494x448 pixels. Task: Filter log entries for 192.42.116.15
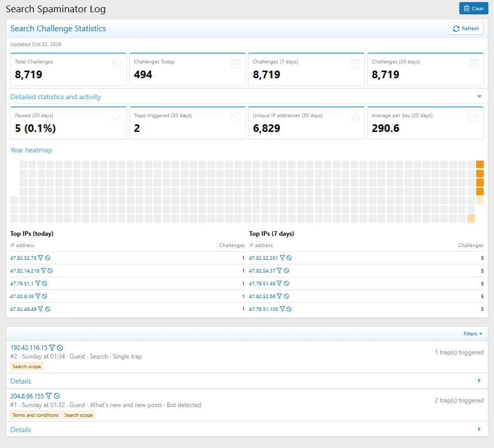[52, 347]
